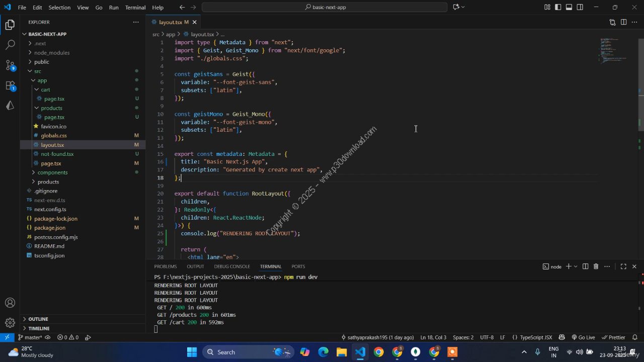Maximize the terminal panel size
Screen dimensions: 644x362
[x=623, y=266]
